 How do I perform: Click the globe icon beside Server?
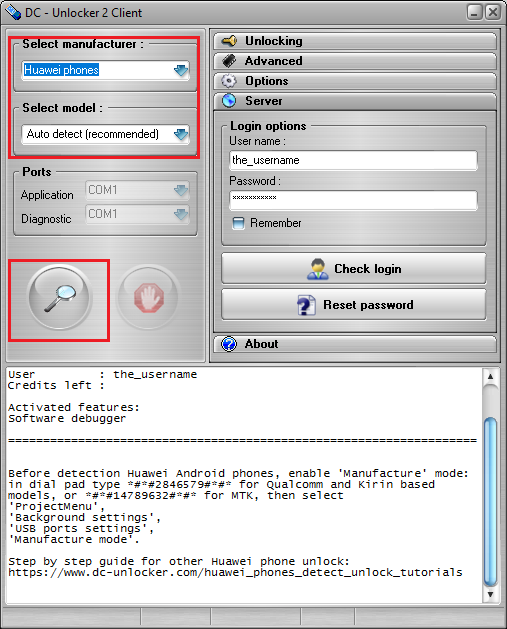229,101
